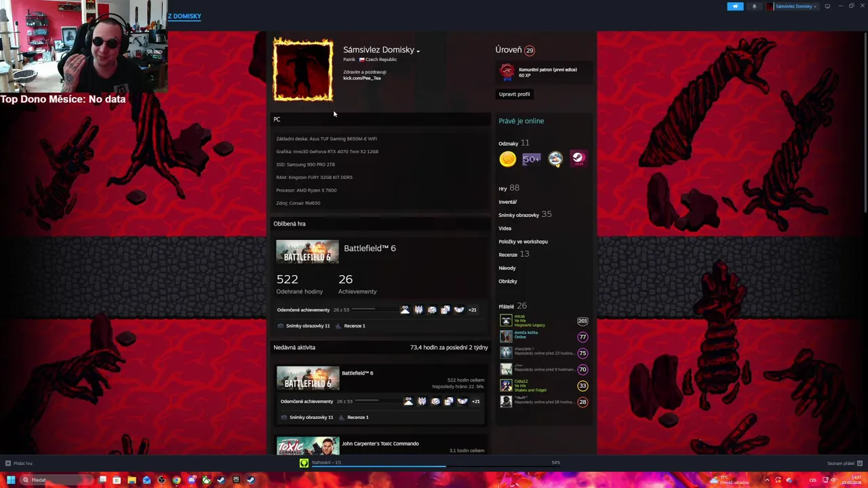Click the friend with level 75
The image size is (868, 488).
pyautogui.click(x=542, y=353)
